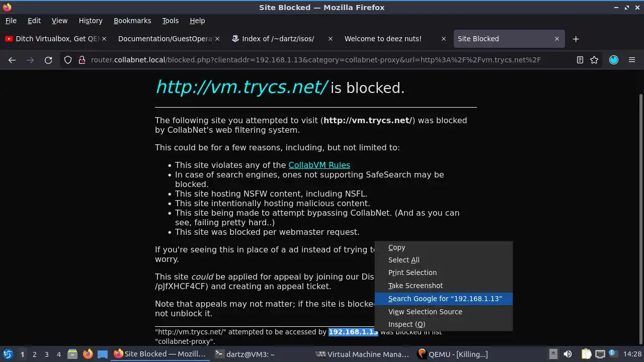Choose Copy in context menu

443,247
